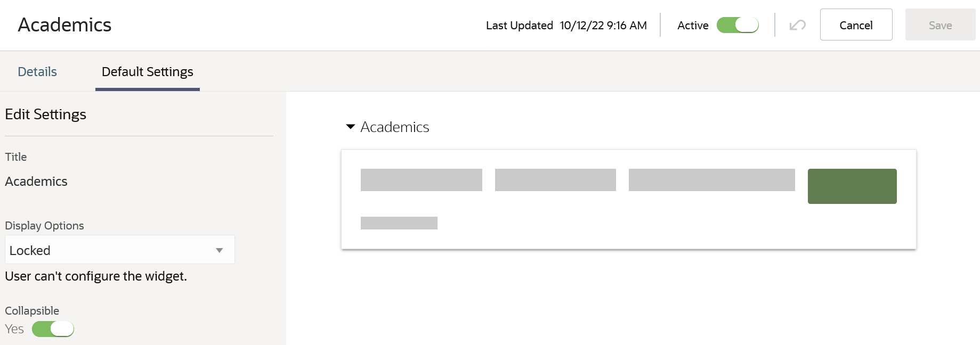Select the Default Settings tab
This screenshot has width=980, height=345.
[x=147, y=72]
